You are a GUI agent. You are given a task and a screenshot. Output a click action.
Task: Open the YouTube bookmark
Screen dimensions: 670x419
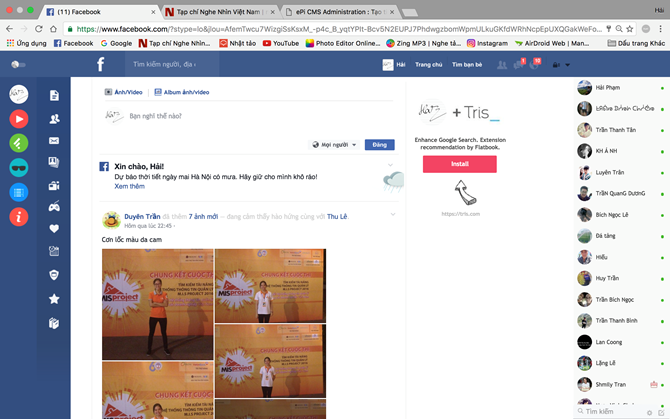pos(281,43)
